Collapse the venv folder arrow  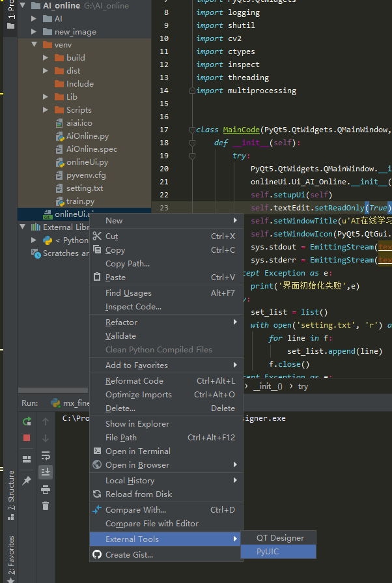[34, 44]
